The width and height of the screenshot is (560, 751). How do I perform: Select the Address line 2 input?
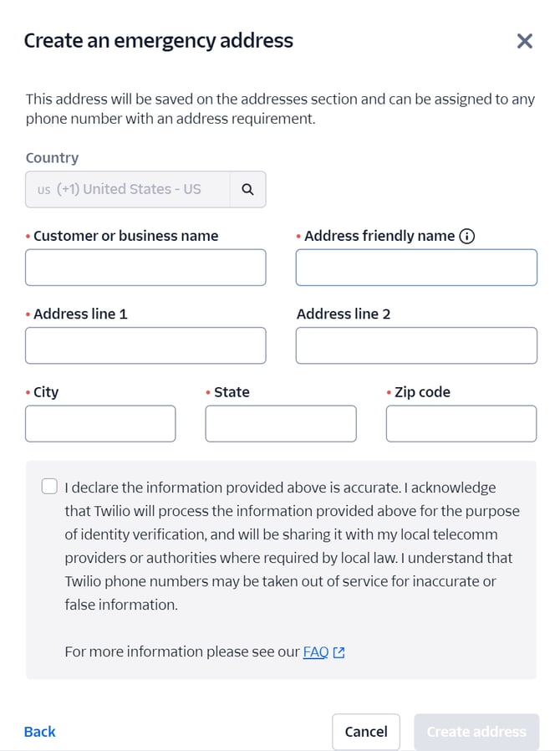416,345
